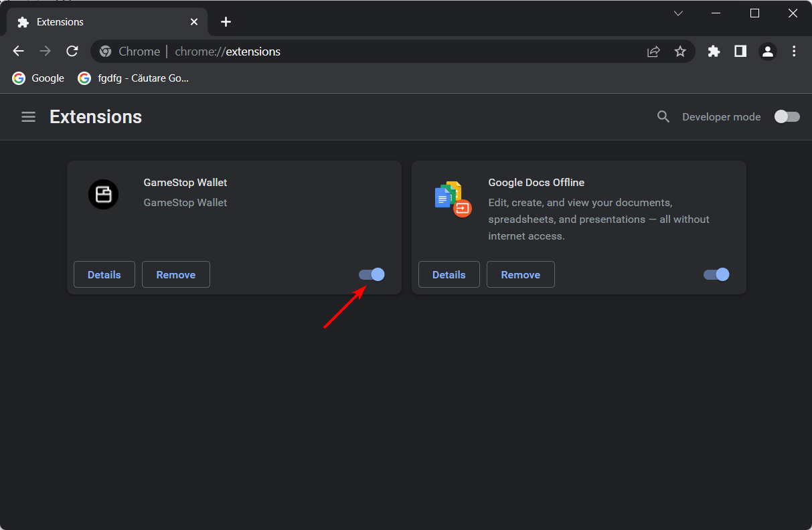Bookmark this page via the star icon
This screenshot has width=812, height=530.
[x=680, y=51]
